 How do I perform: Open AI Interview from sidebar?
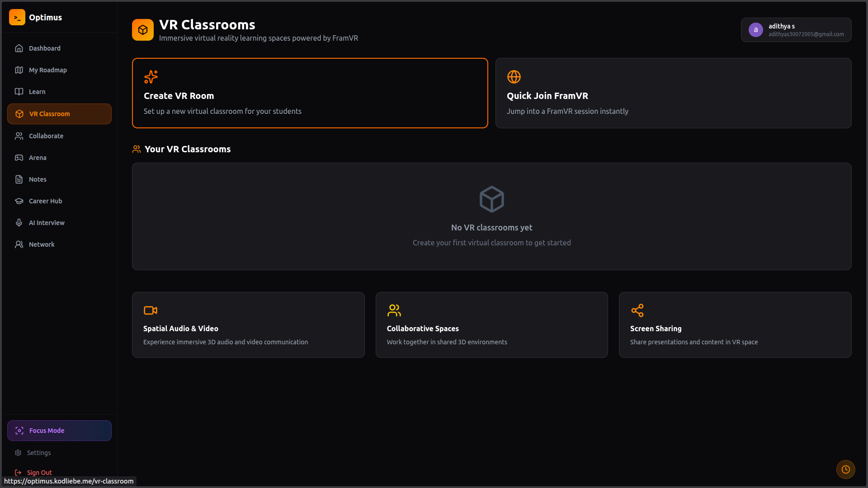[x=47, y=223]
